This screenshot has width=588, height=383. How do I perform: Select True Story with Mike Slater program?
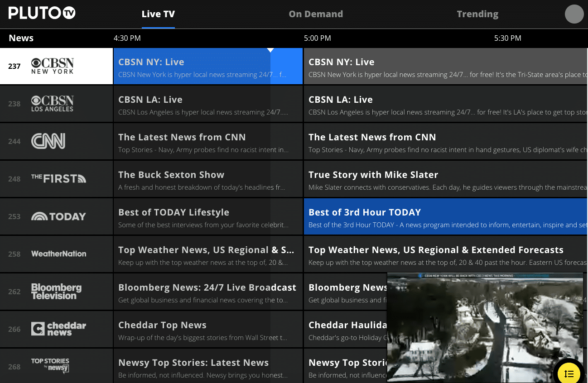click(445, 179)
